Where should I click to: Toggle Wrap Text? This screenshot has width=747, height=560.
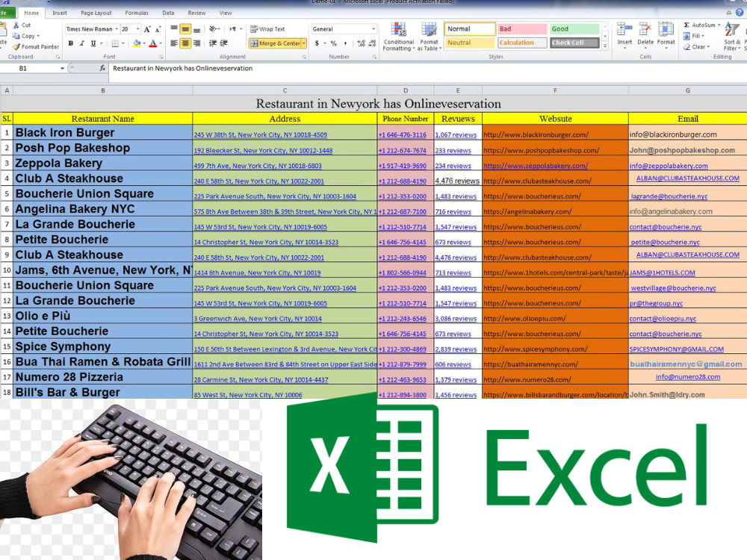tap(267, 29)
